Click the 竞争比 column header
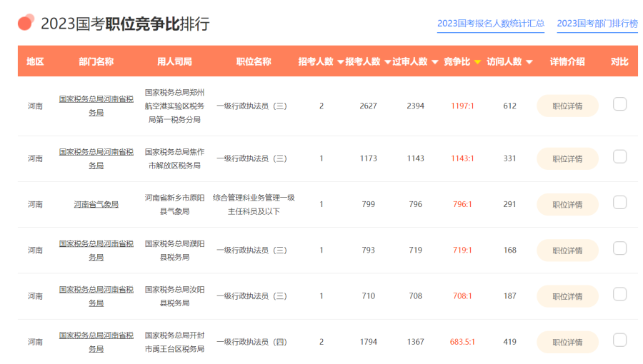 pyautogui.click(x=457, y=62)
